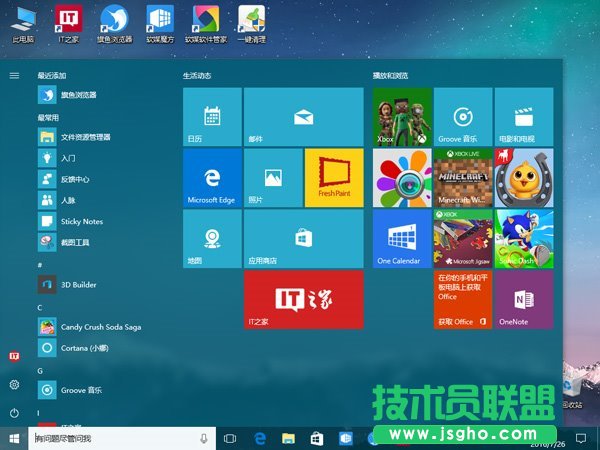600x450 pixels.
Task: Open Task View on the taskbar
Action: 230,439
